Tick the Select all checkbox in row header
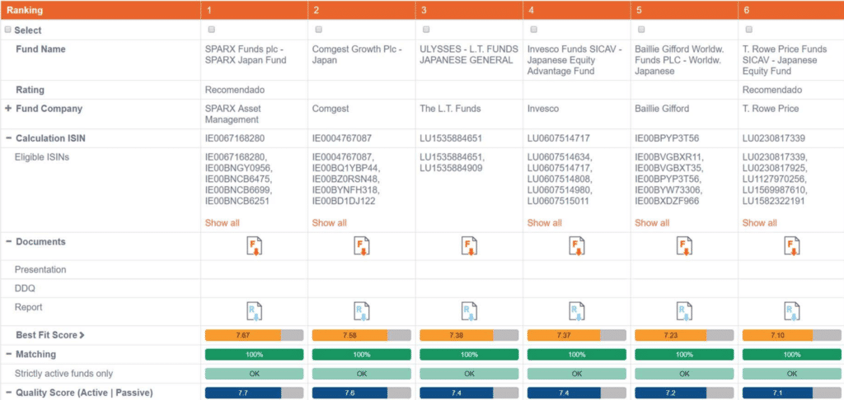The width and height of the screenshot is (844, 400). point(8,30)
